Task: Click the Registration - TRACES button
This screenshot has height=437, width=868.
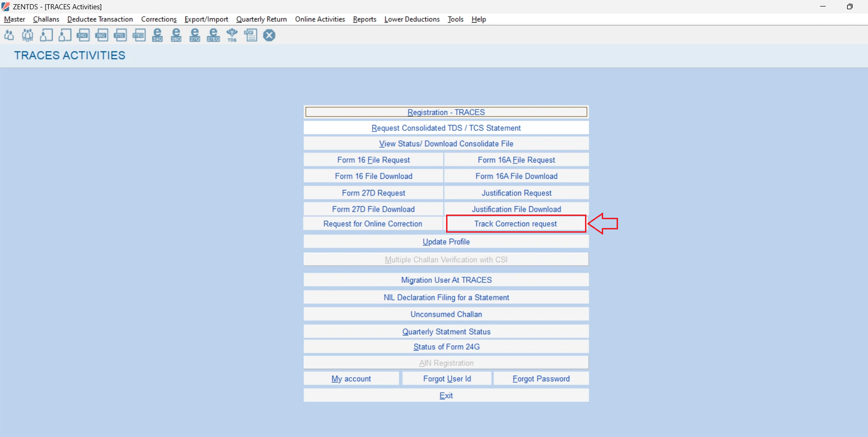Action: point(446,112)
